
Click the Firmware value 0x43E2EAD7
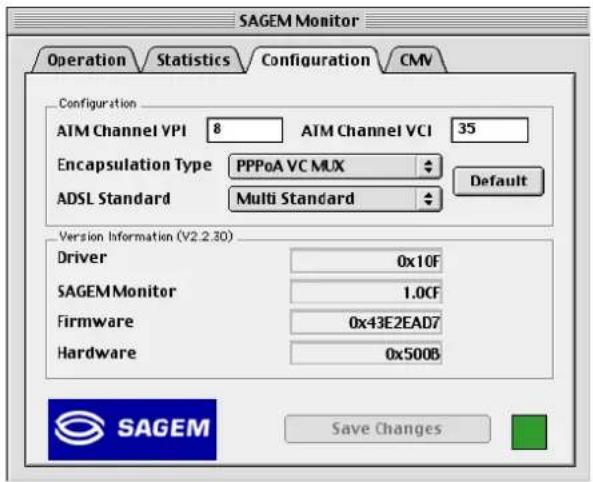(366, 322)
